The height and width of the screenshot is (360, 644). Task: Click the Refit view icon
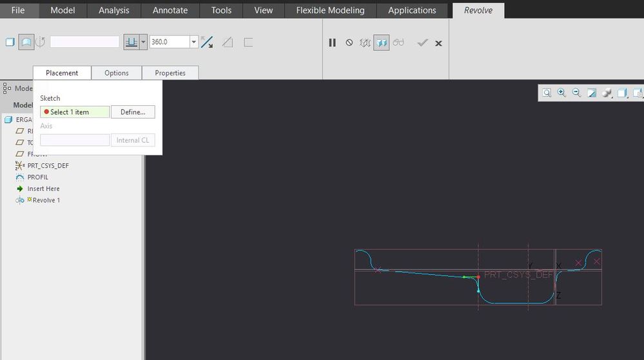(x=547, y=93)
